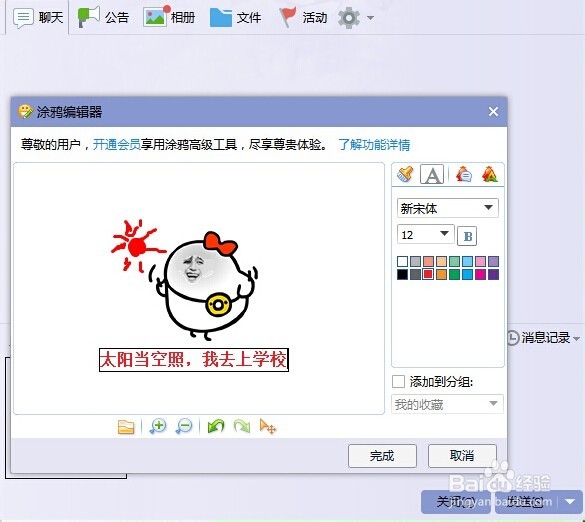Pick the peach color swatch
The image size is (585, 522).
pos(441,261)
